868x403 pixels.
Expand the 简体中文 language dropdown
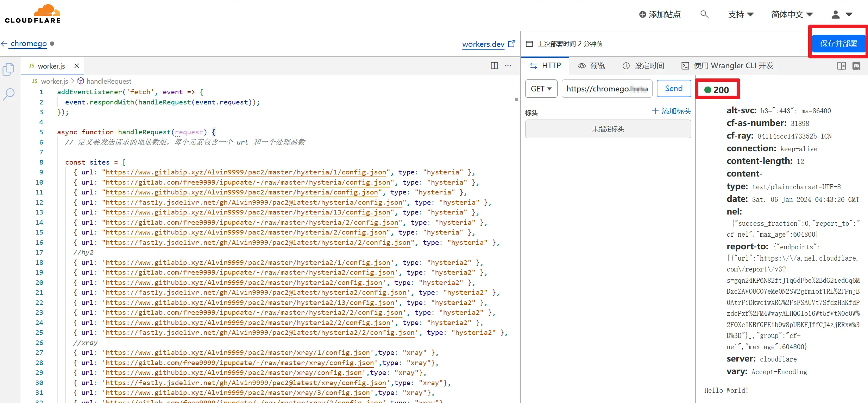click(792, 14)
